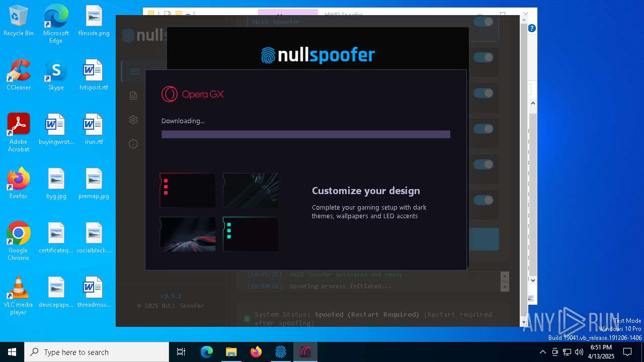This screenshot has height=362, width=644.
Task: Open Google Chrome desktop shortcut
Action: (x=19, y=241)
